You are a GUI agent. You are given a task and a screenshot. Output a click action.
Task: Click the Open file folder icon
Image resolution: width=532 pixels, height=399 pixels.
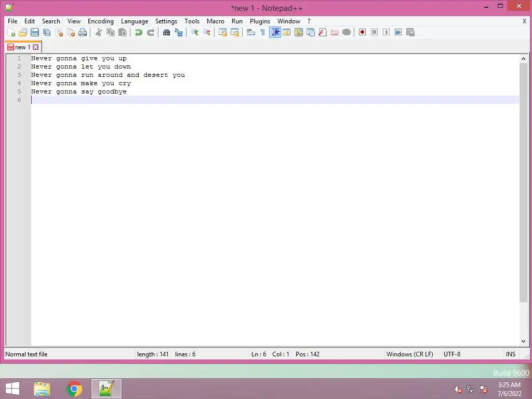[23, 32]
